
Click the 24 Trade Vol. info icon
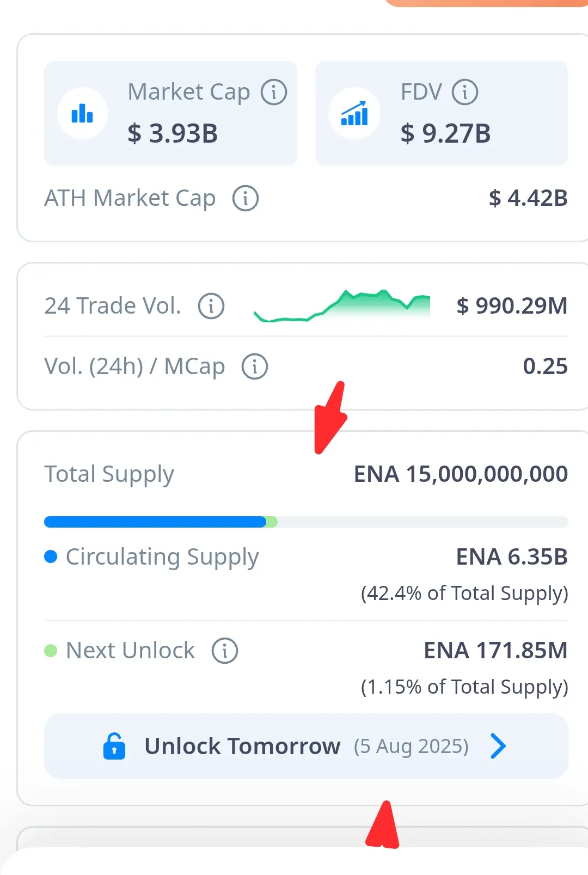click(211, 306)
